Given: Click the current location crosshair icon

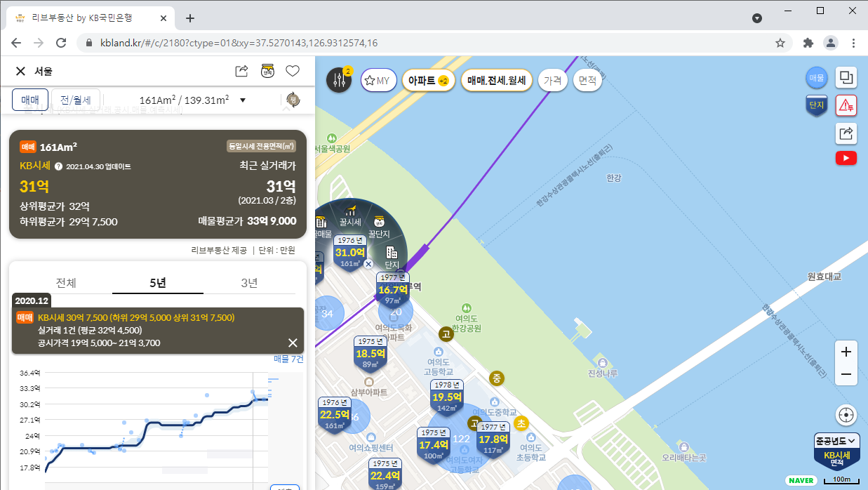Looking at the screenshot, I should 846,415.
